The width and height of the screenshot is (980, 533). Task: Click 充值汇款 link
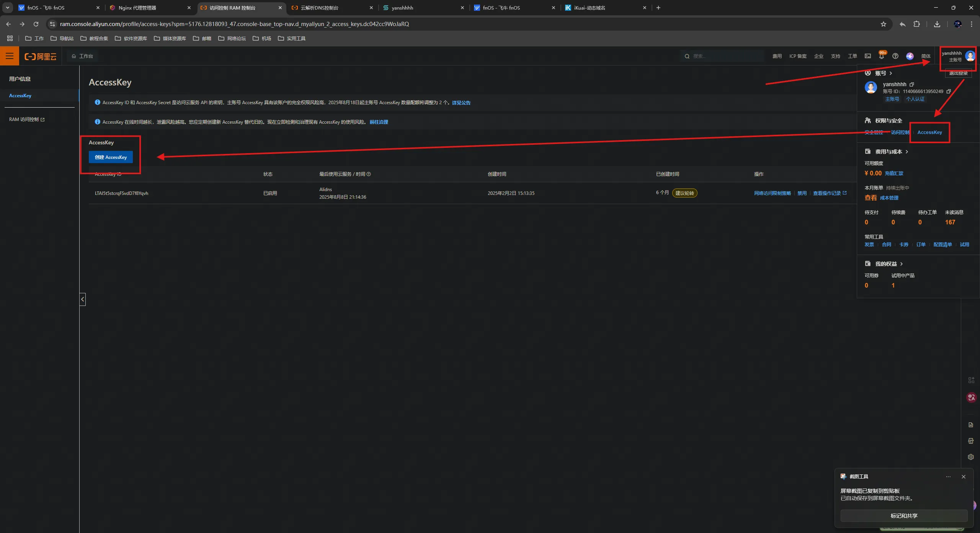(894, 173)
